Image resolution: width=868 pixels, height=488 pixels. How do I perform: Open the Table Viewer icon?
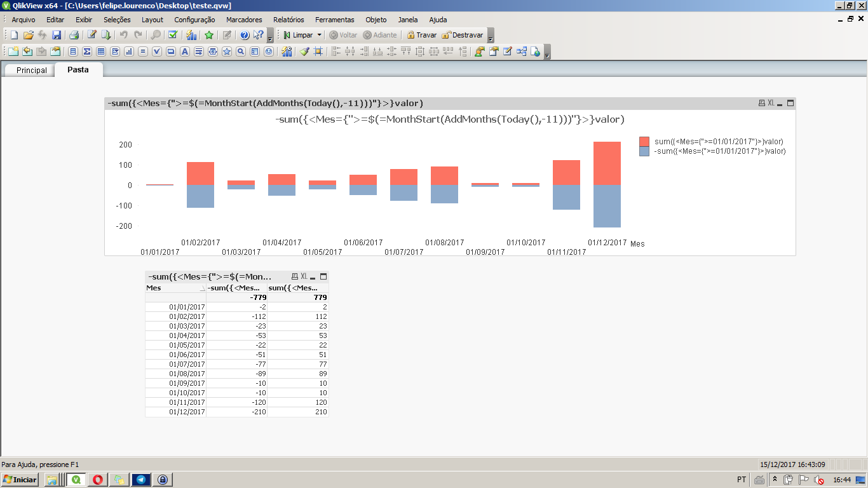522,51
